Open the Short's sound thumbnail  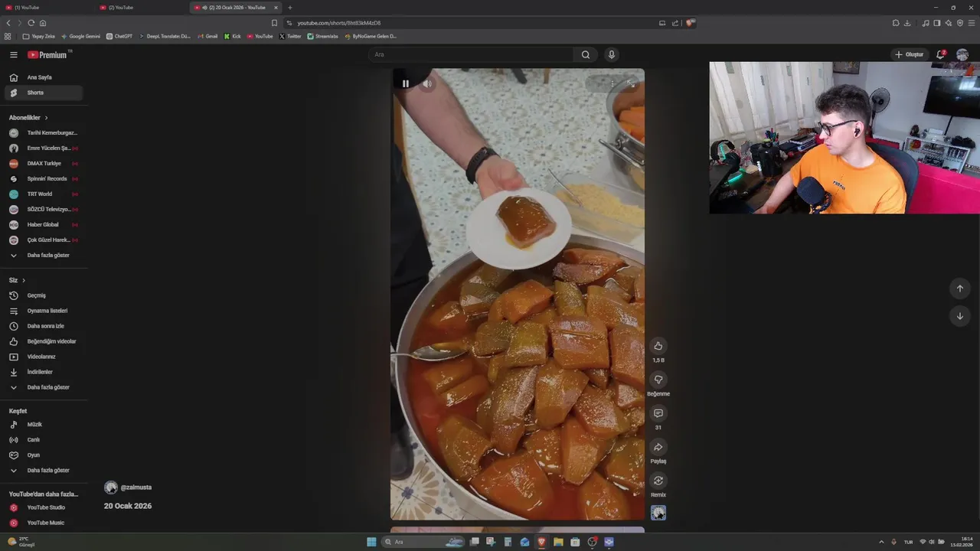[x=658, y=513]
